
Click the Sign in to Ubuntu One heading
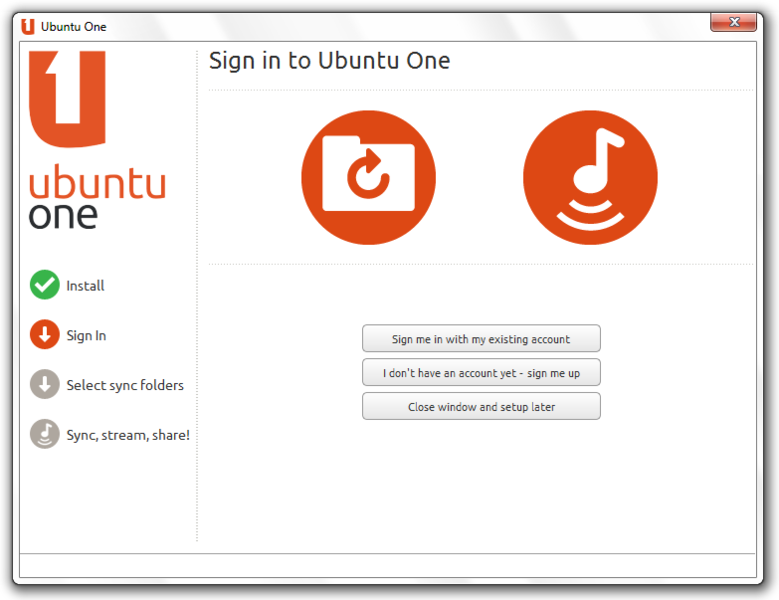tap(329, 61)
